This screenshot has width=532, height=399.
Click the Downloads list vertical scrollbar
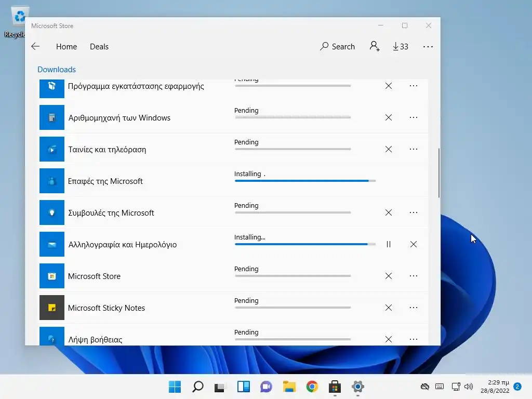click(x=438, y=173)
